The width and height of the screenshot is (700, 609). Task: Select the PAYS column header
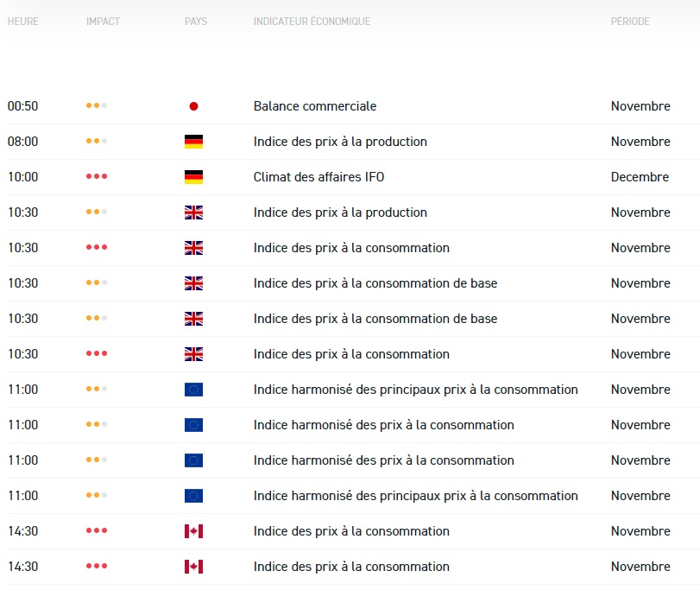[x=196, y=22]
